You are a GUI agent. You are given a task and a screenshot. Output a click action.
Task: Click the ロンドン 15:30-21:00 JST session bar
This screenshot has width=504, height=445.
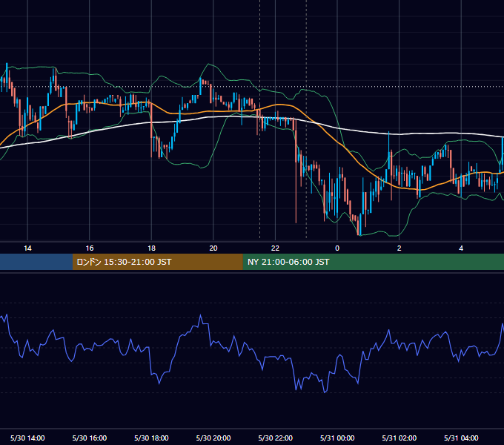157,262
